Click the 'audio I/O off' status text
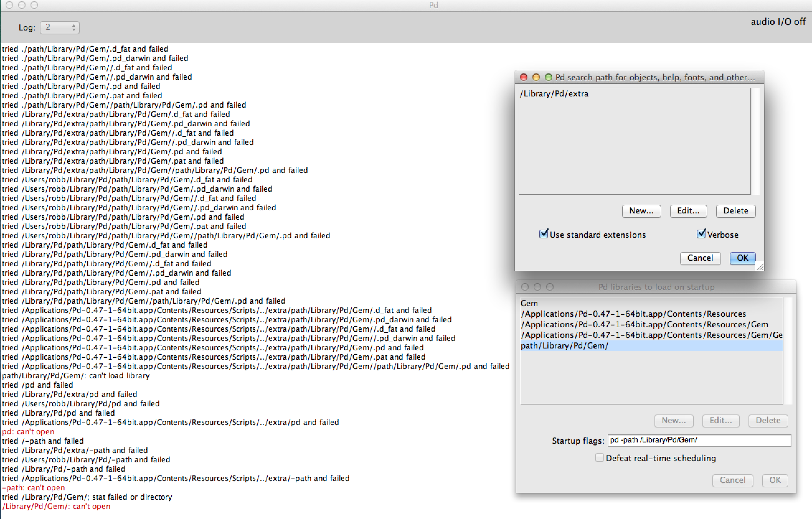Viewport: 812px width, 519px height. (778, 22)
